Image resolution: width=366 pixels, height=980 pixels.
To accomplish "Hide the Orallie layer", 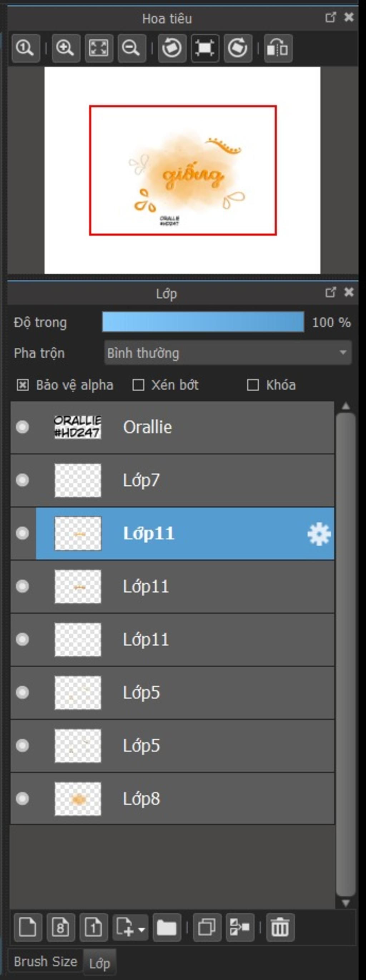I will point(23,427).
